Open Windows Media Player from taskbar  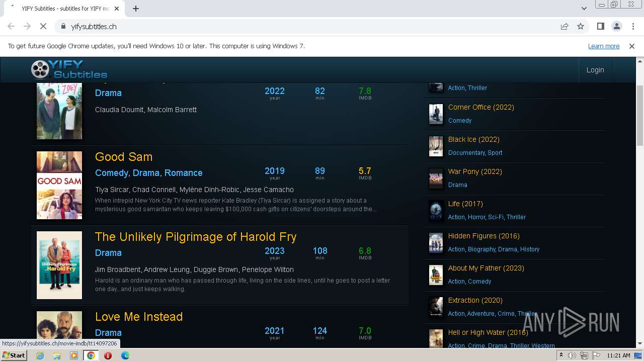74,355
